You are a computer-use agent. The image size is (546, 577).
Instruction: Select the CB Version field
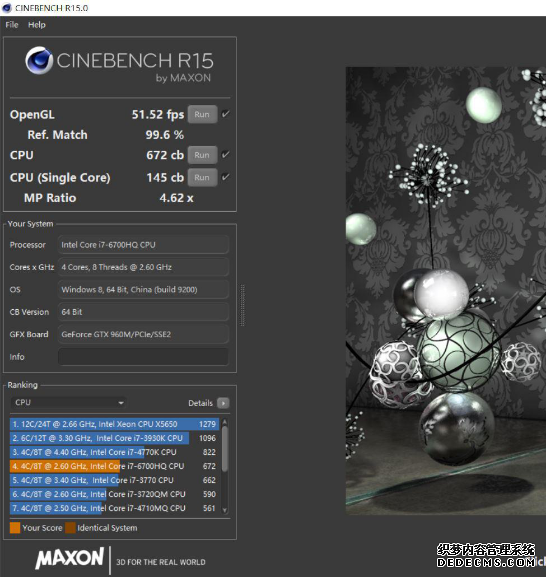(x=143, y=312)
